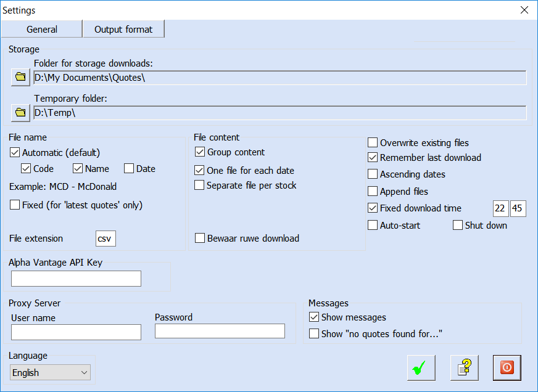Image resolution: width=538 pixels, height=392 pixels.
Task: Toggle the Shut down checkbox
Action: point(458,226)
